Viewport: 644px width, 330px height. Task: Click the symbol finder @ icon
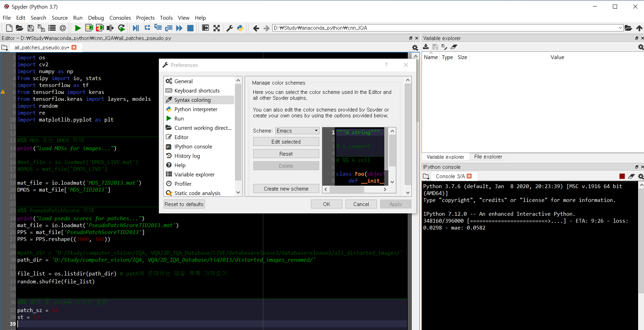pos(63,28)
